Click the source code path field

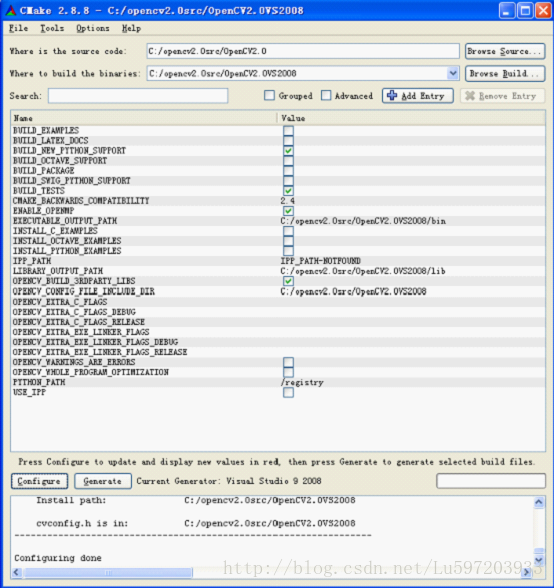[303, 51]
